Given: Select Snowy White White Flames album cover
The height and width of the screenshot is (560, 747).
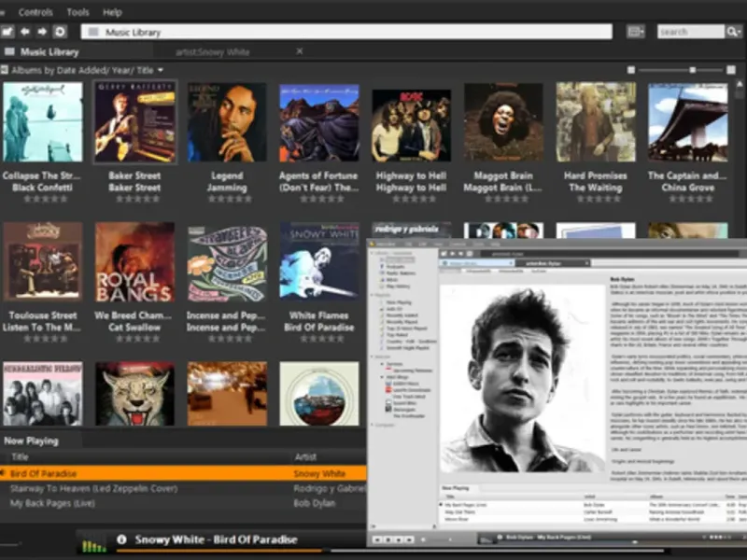Looking at the screenshot, I should click(319, 260).
